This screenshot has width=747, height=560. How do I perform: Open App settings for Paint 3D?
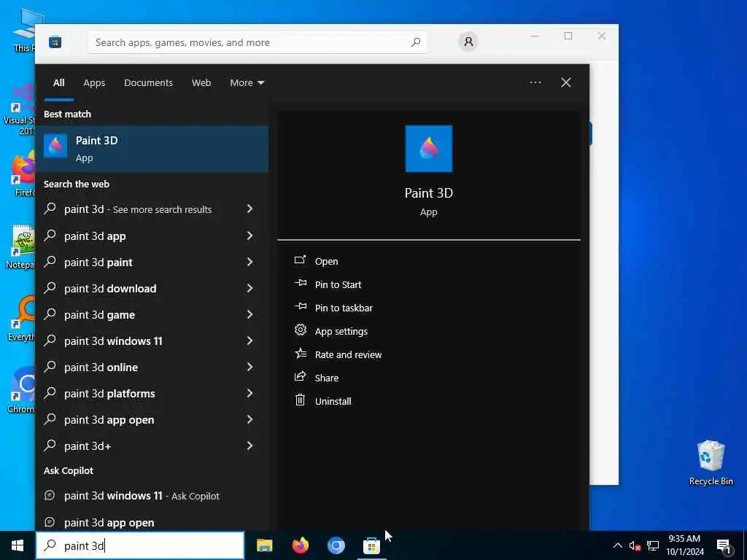[341, 331]
